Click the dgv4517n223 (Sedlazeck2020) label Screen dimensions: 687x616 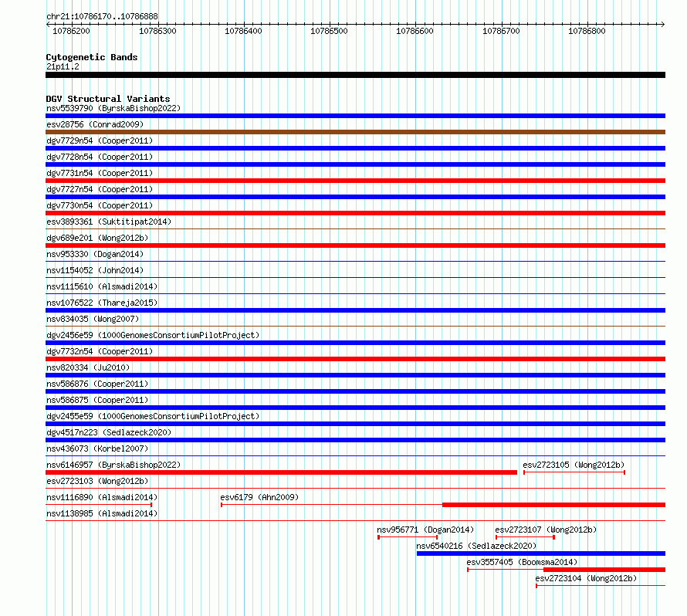point(109,432)
